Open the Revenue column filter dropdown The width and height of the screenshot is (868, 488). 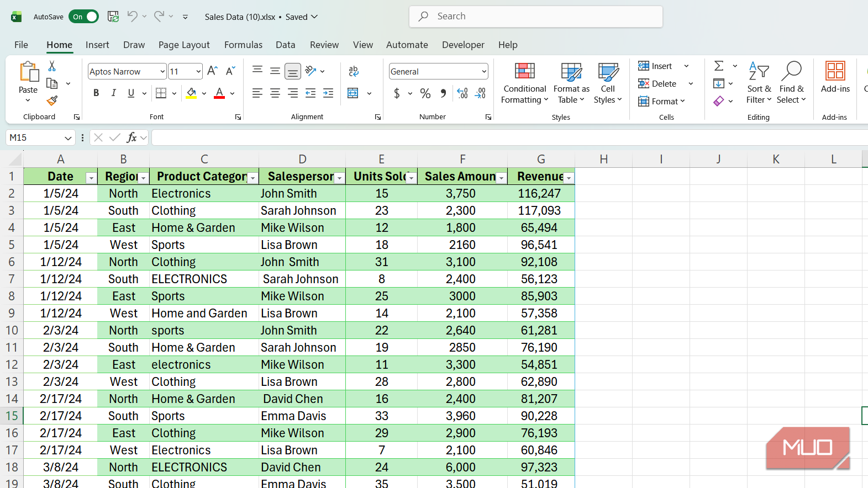pos(569,178)
